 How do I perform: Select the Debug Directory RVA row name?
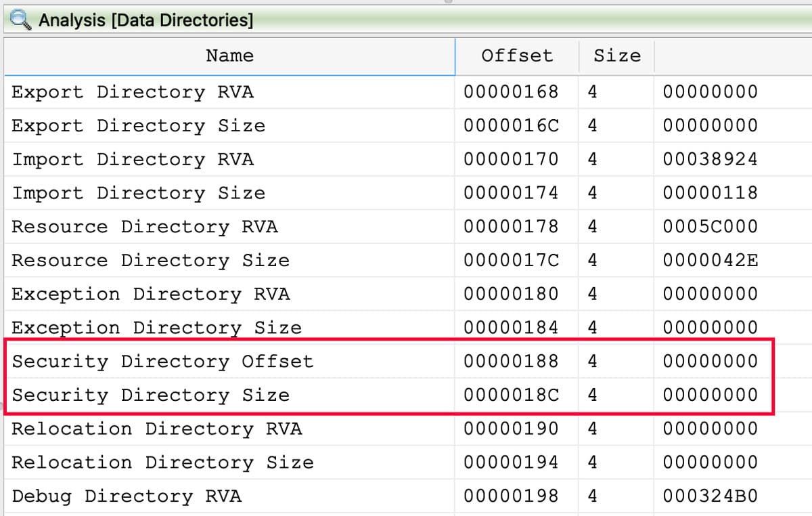pos(127,496)
